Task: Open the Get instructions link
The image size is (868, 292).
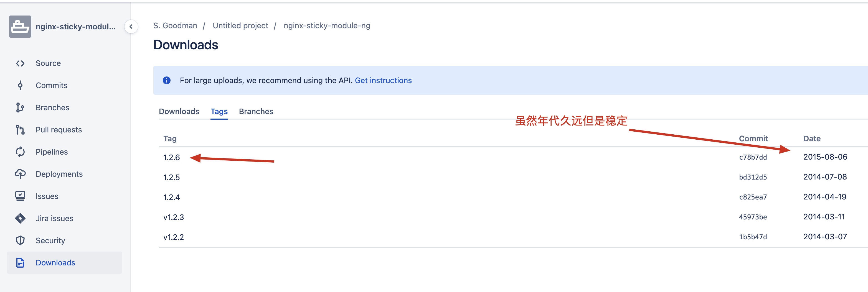Action: 384,80
